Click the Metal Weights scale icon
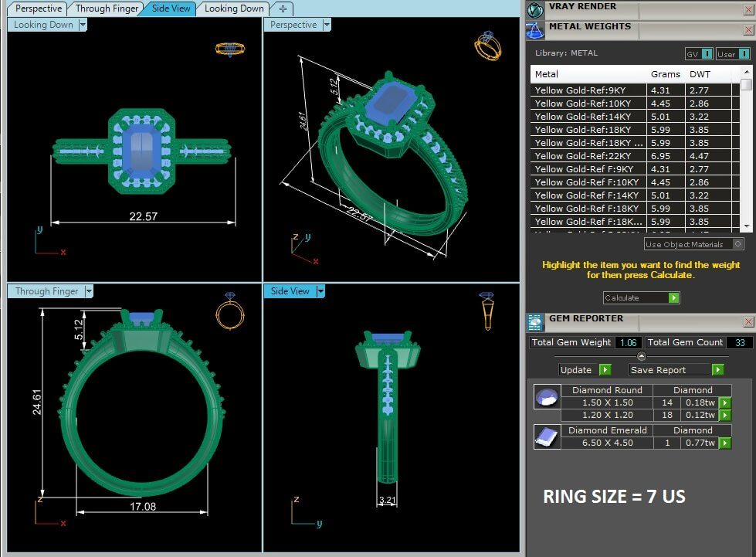 point(534,29)
